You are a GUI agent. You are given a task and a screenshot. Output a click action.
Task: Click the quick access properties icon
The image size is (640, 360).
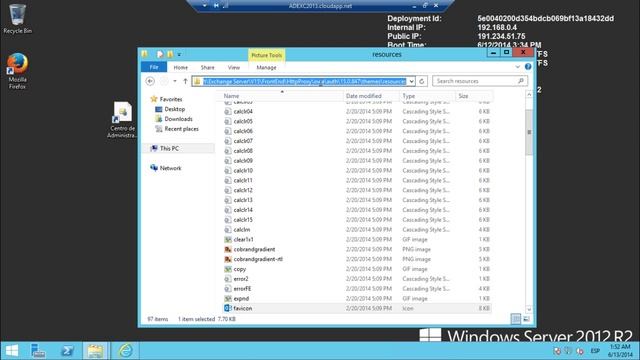160,54
